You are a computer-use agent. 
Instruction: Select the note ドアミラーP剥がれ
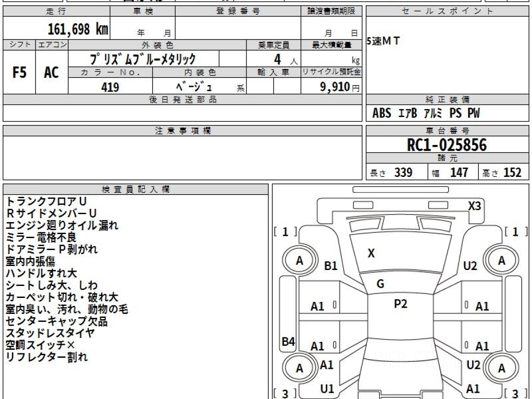click(x=52, y=250)
